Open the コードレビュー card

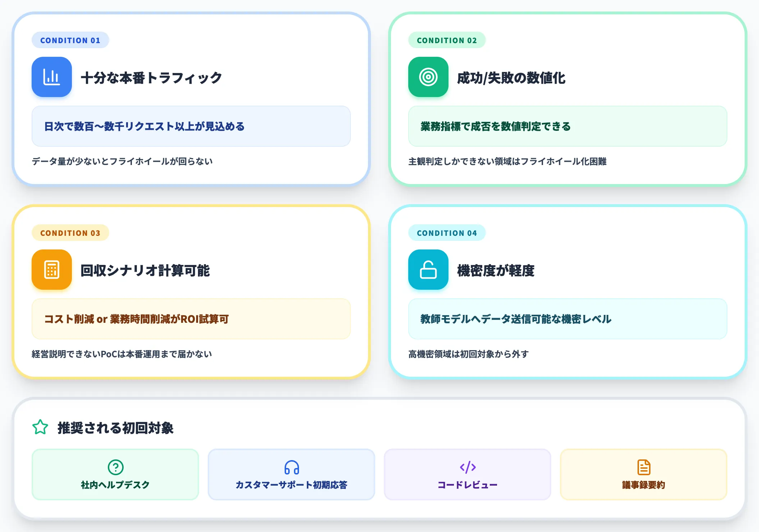[x=468, y=474]
